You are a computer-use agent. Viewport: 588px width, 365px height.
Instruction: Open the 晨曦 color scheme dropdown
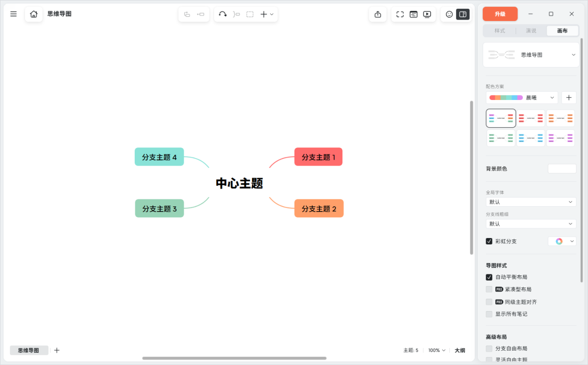pos(522,97)
